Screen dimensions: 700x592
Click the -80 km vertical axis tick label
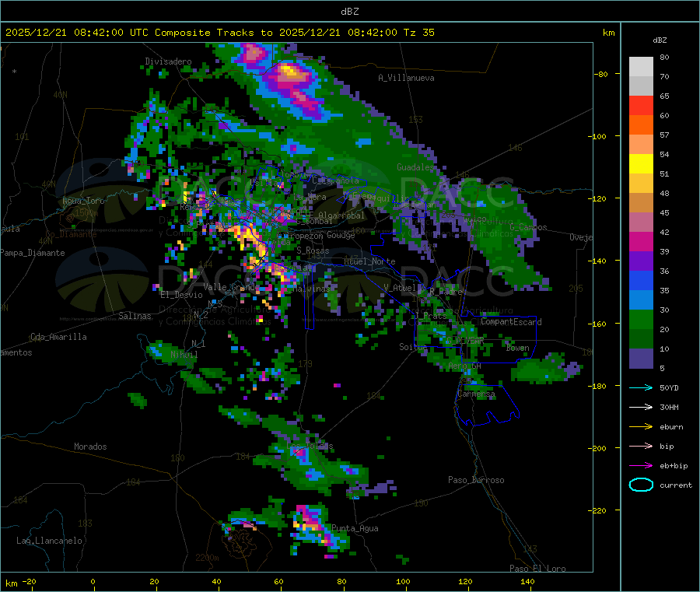601,74
